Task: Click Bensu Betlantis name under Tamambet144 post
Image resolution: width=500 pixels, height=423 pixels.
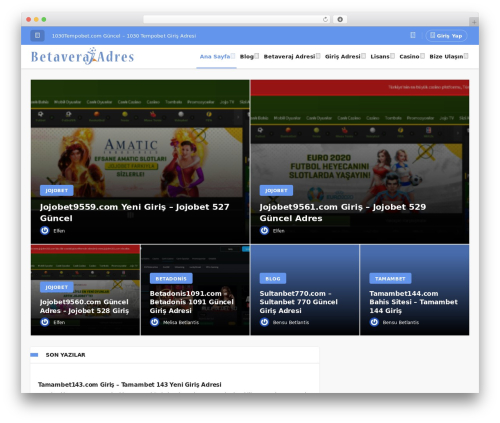Action: (401, 322)
